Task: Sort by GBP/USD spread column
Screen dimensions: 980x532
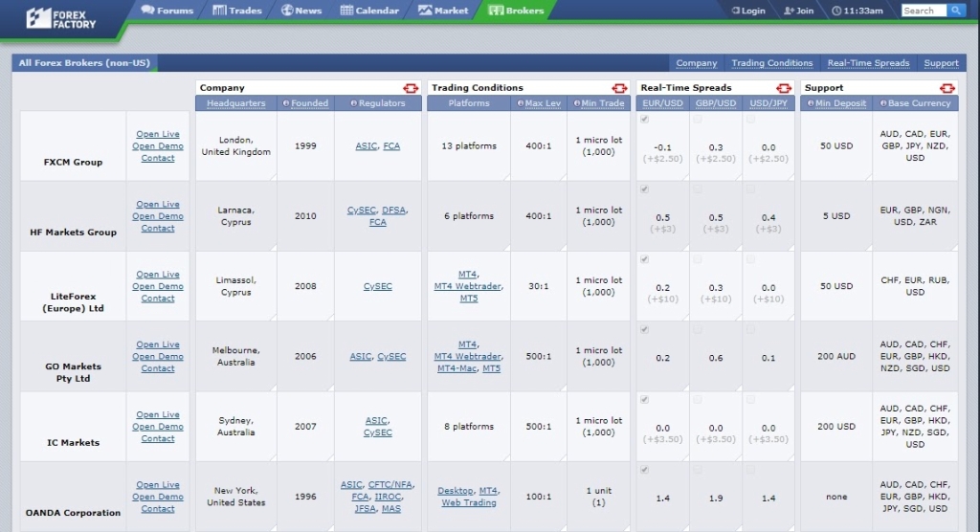Action: [x=716, y=103]
